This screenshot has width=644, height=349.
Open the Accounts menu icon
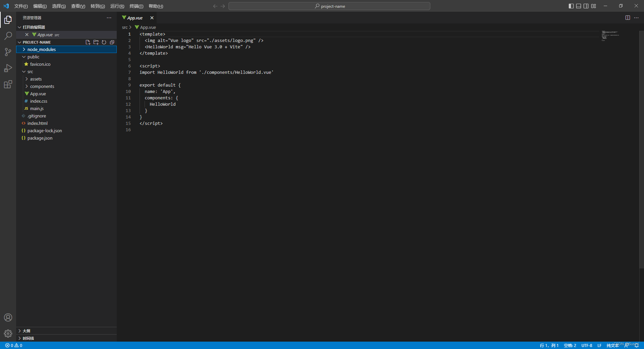(x=8, y=317)
